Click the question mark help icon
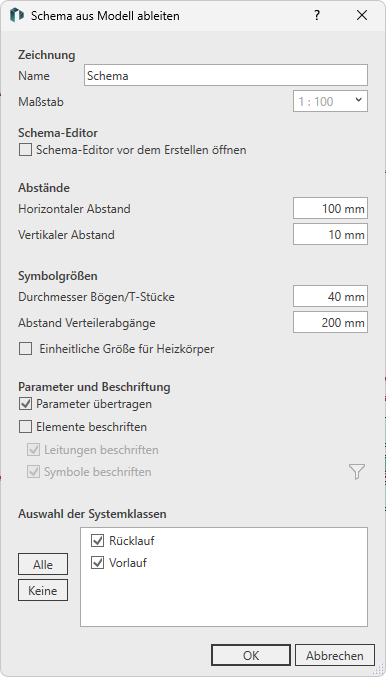 317,16
